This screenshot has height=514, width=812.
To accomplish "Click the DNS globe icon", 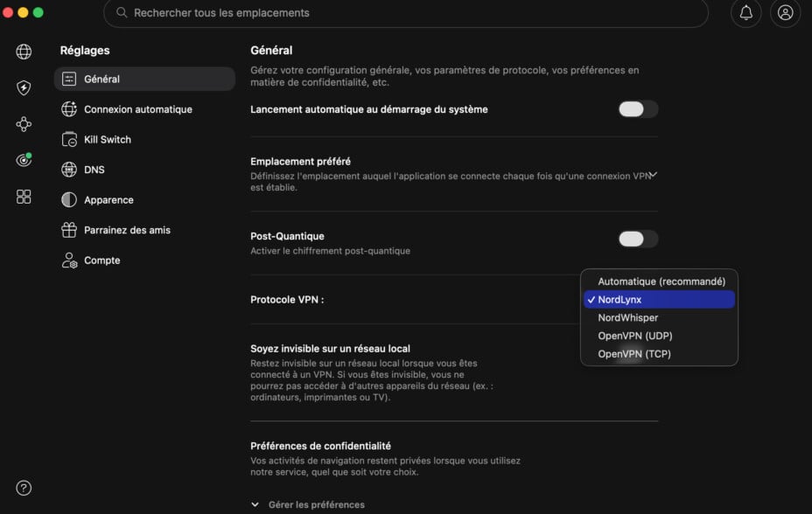I will [x=69, y=170].
